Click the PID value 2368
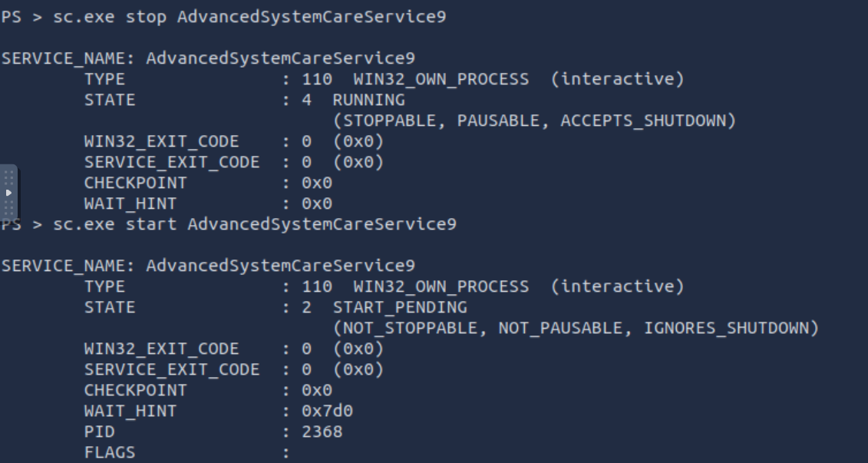This screenshot has height=463, width=868. coord(322,432)
